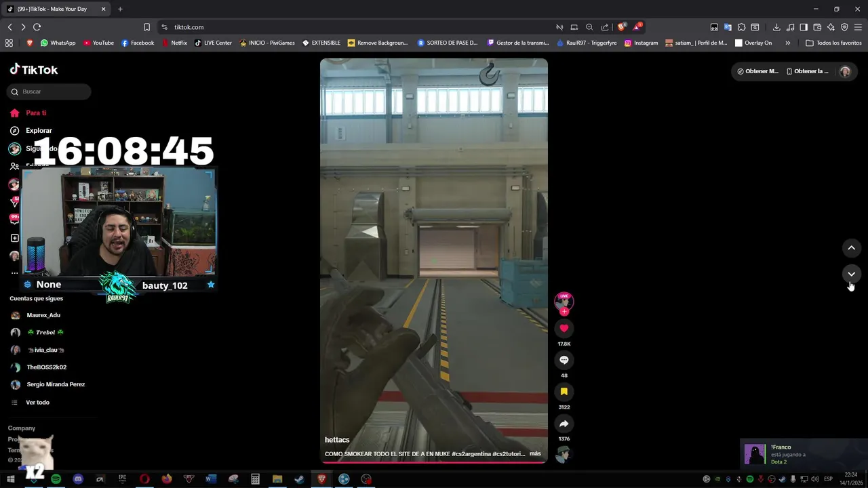
Task: Open the upload plus icon in sidebar
Action: click(x=14, y=238)
